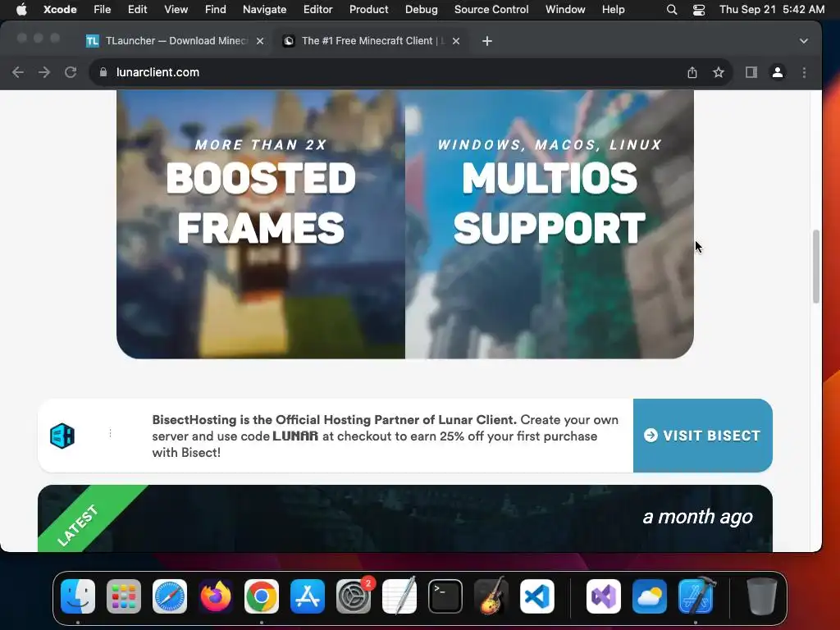Open the Edit menu

tap(137, 10)
